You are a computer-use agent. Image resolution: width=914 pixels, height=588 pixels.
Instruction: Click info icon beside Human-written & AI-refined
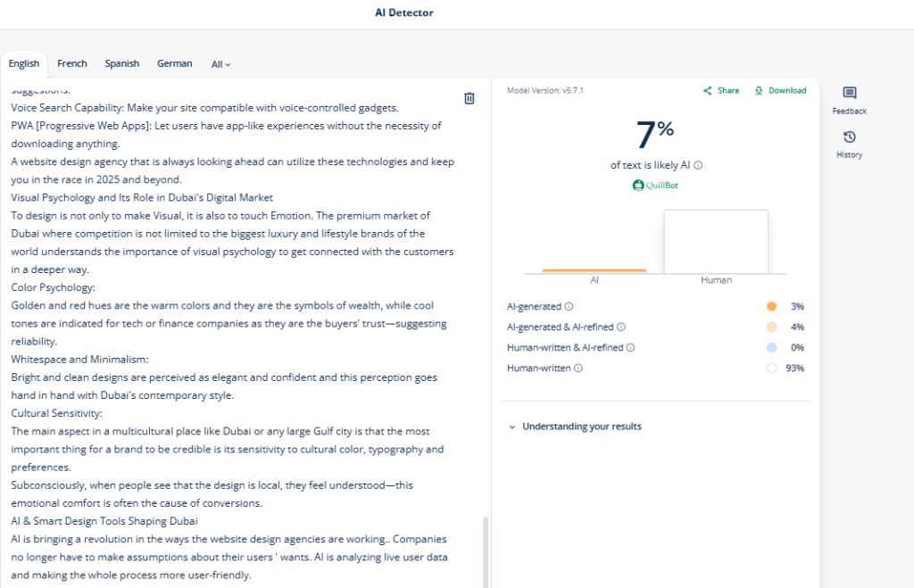pos(630,348)
